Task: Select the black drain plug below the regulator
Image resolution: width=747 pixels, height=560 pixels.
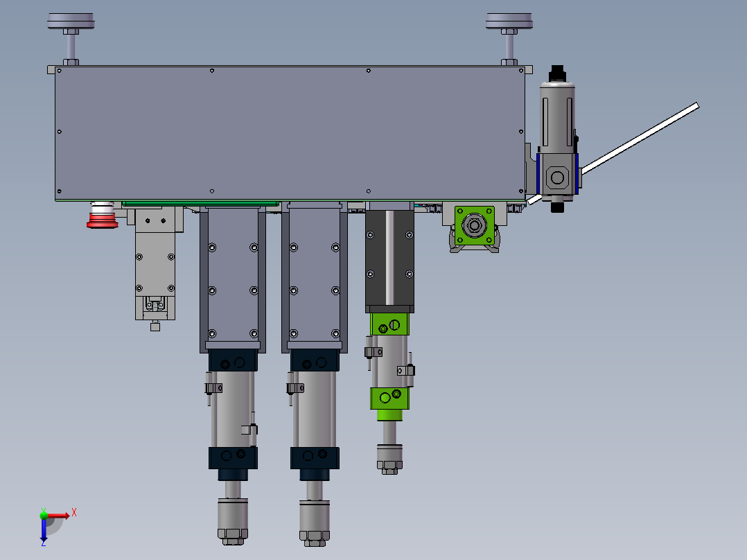Action: [557, 207]
